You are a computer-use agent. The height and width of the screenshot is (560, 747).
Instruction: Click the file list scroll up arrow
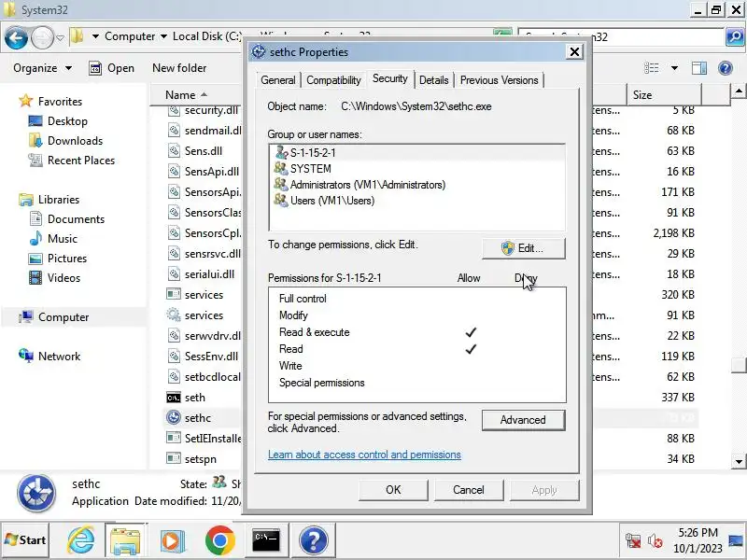(x=739, y=91)
